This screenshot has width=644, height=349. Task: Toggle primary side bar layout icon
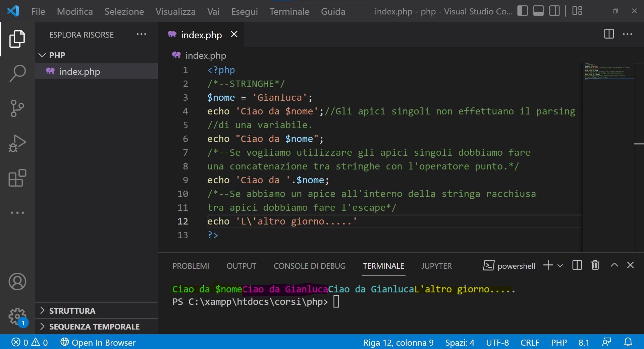pyautogui.click(x=523, y=11)
